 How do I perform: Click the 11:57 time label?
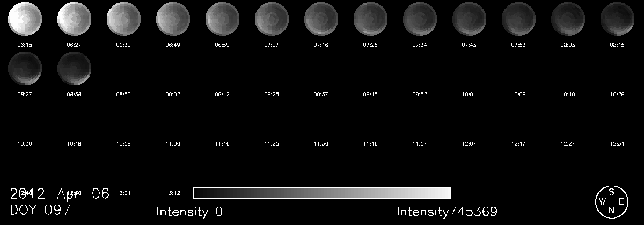(x=420, y=144)
